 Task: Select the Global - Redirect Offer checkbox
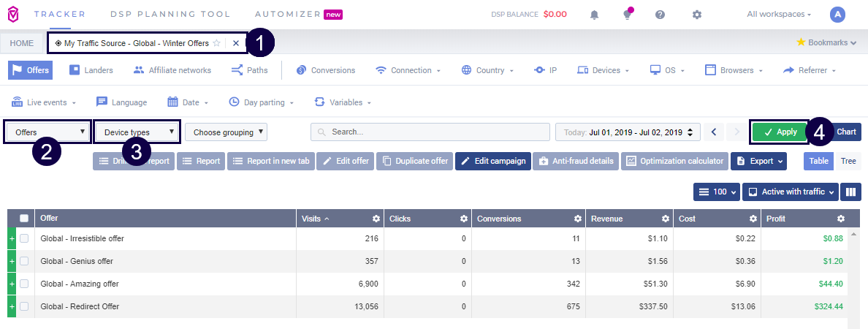pos(24,306)
